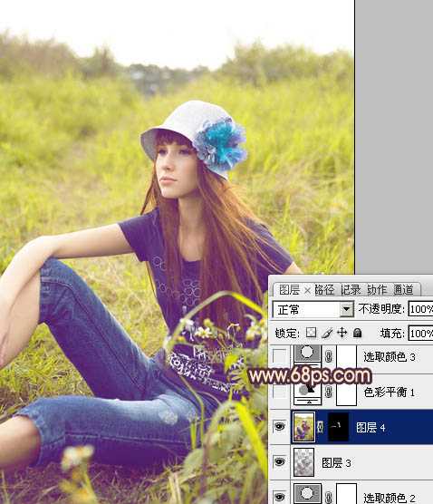The height and width of the screenshot is (504, 433).
Task: Click link icon on 色彩平衡 1 layer
Action: 328,392
